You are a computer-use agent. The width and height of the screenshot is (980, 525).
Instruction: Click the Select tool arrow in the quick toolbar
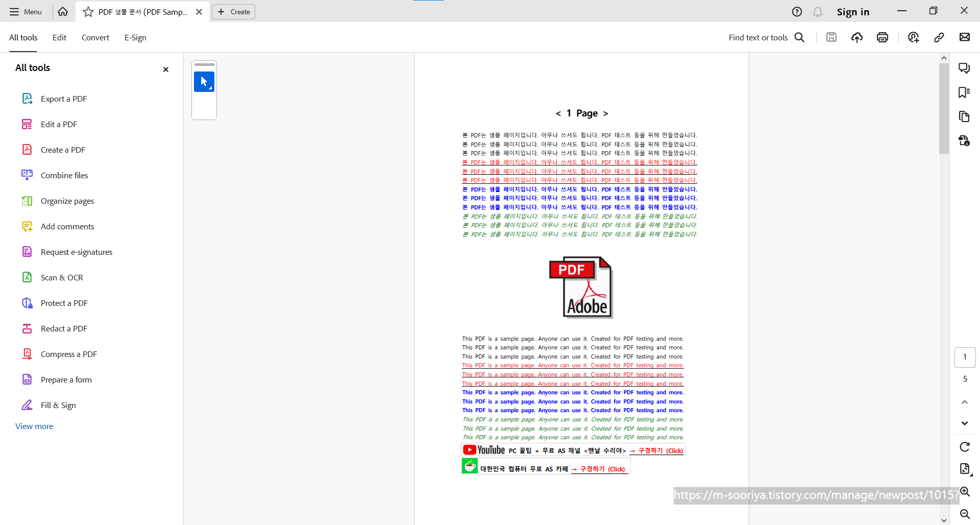pyautogui.click(x=204, y=82)
